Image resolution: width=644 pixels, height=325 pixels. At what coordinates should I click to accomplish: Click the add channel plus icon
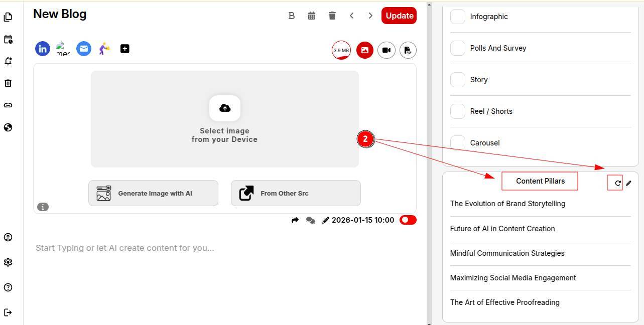[x=125, y=49]
